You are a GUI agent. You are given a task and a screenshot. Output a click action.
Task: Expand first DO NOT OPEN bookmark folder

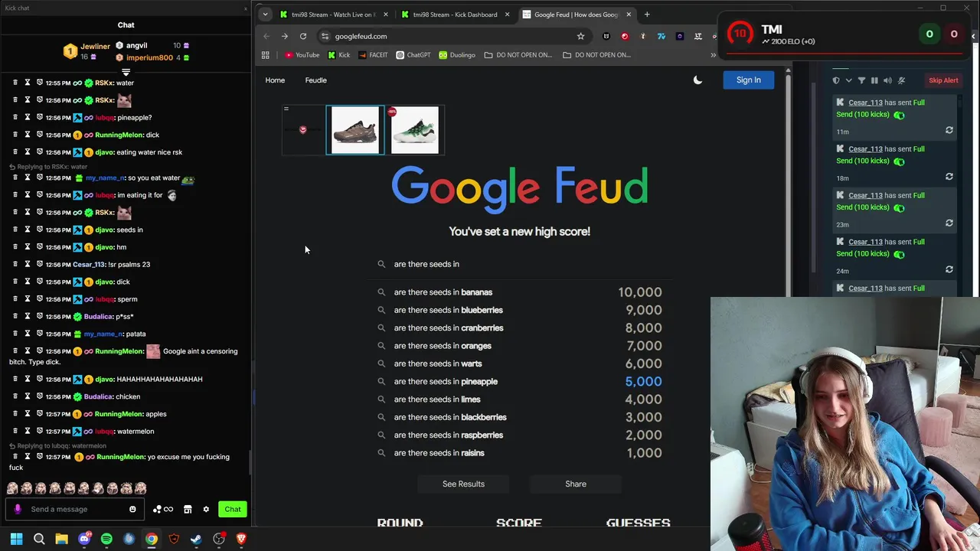point(518,55)
